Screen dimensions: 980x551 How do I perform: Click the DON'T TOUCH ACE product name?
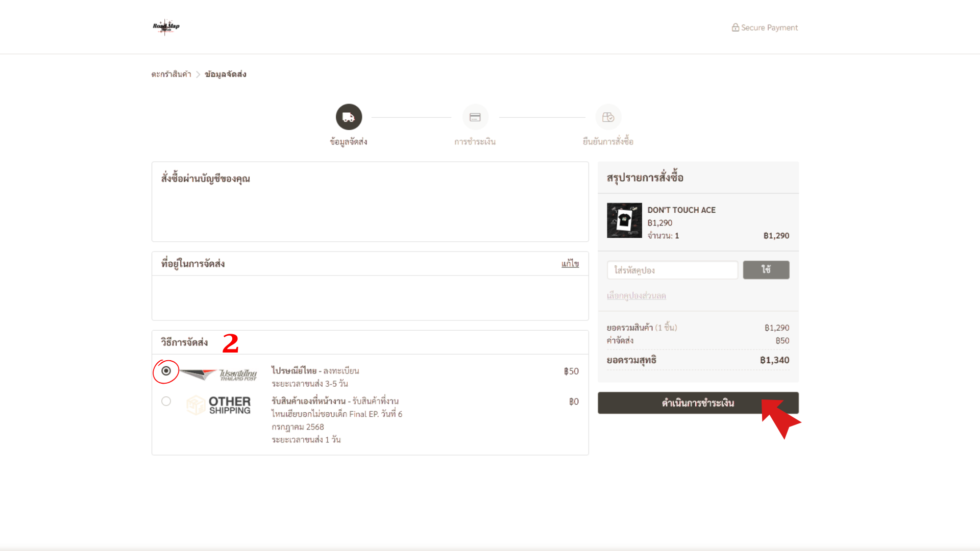(x=681, y=210)
